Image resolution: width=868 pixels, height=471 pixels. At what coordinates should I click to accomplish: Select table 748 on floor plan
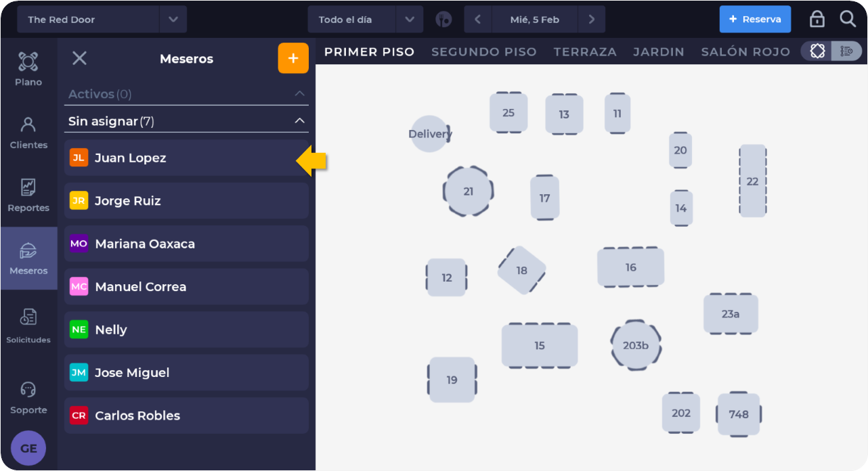click(x=739, y=413)
